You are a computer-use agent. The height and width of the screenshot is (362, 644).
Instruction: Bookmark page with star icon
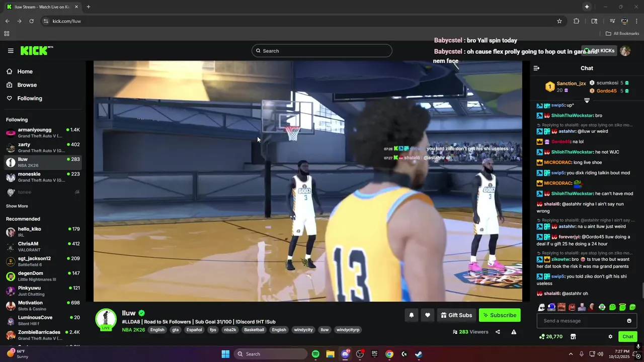[x=559, y=21]
